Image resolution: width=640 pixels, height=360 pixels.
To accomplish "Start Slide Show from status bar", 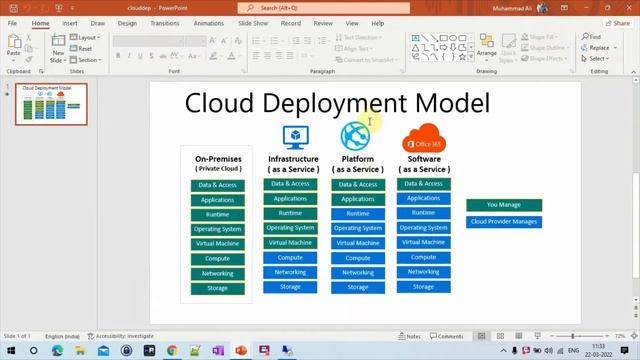I will click(538, 336).
